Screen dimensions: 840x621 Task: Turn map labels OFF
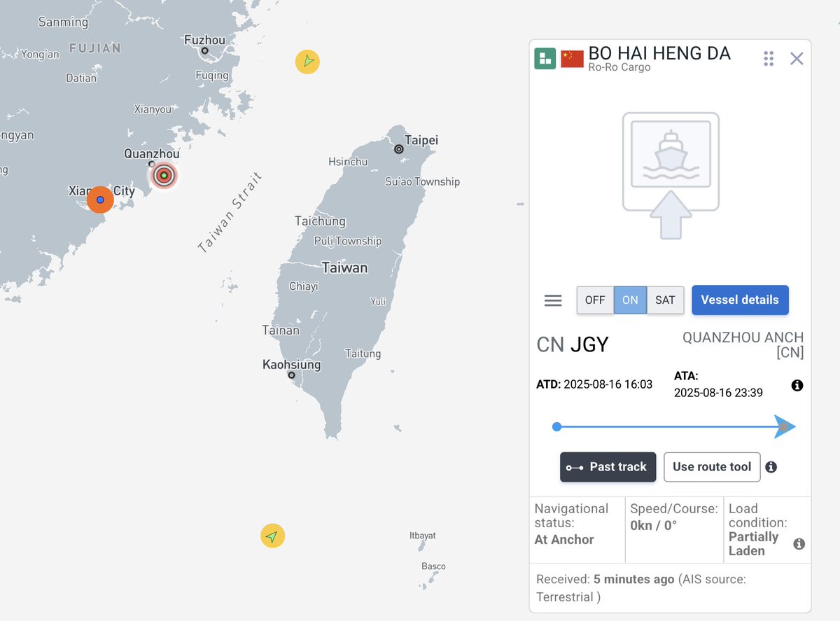click(x=594, y=300)
